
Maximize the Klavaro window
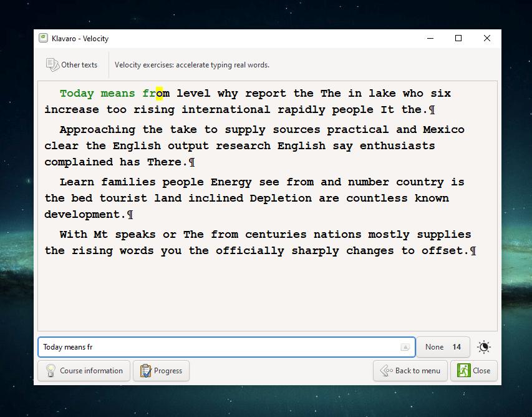click(x=458, y=38)
